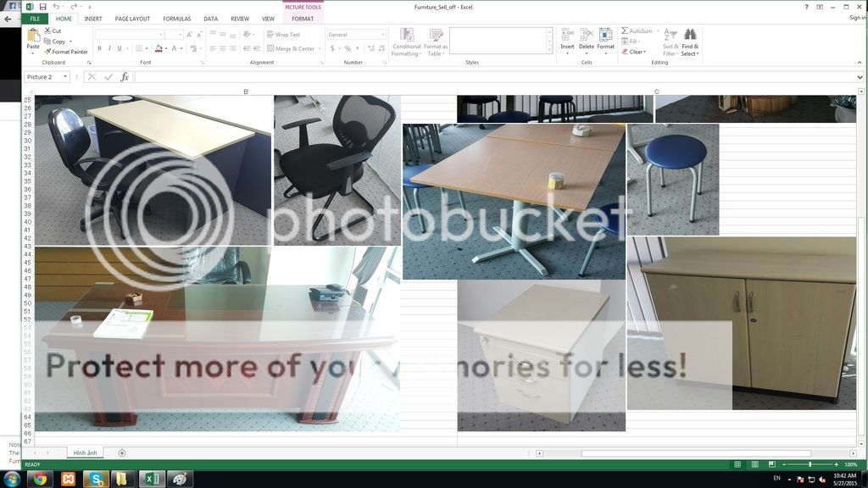Screen dimensions: 868x488
Task: Expand the formula bar
Action: [860, 77]
